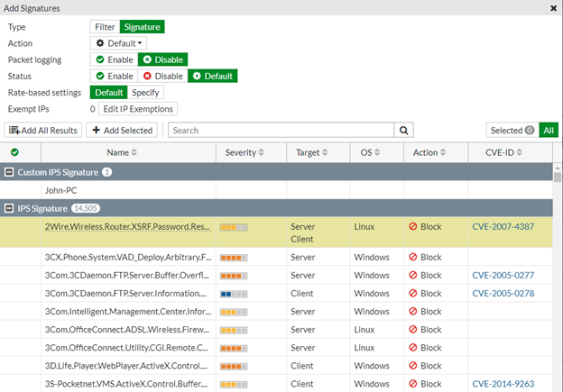Open the Action Default dropdown
The width and height of the screenshot is (563, 392).
click(119, 43)
